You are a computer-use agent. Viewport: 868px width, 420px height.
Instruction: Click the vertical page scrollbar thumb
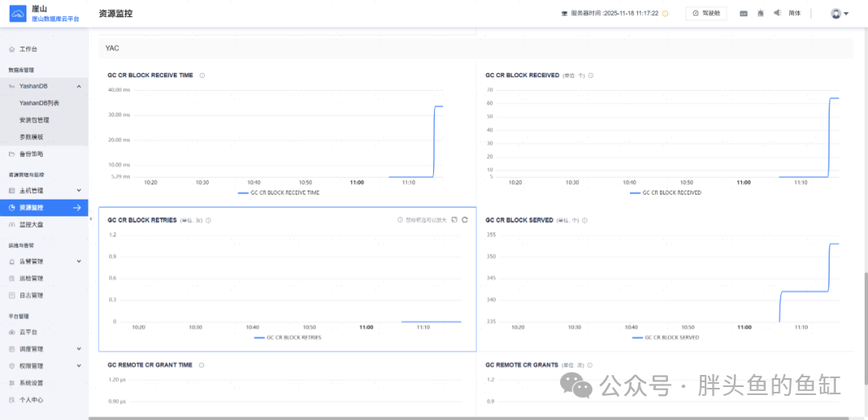[x=865, y=328]
